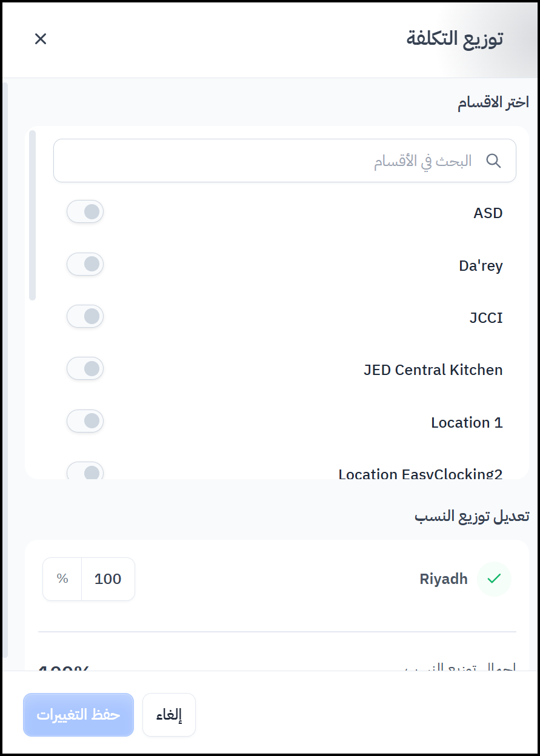Turn on the JCCI toggle
Viewport: 540px width, 756px height.
(85, 316)
